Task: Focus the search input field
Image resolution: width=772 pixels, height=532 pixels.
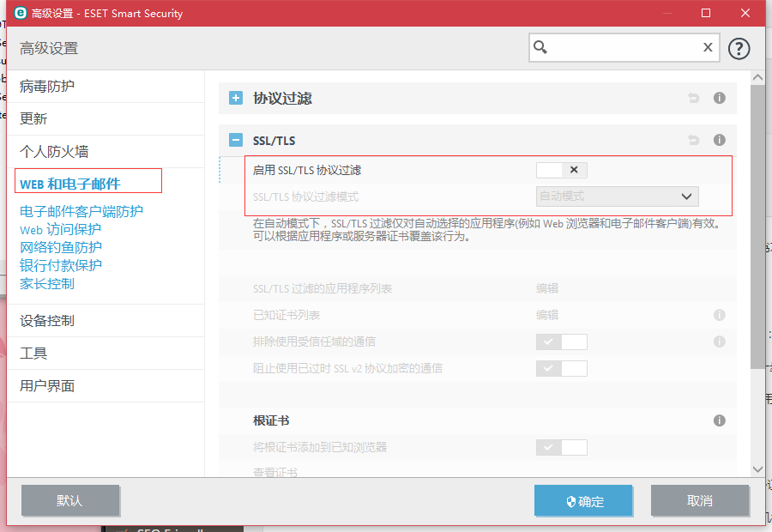Action: click(x=624, y=47)
